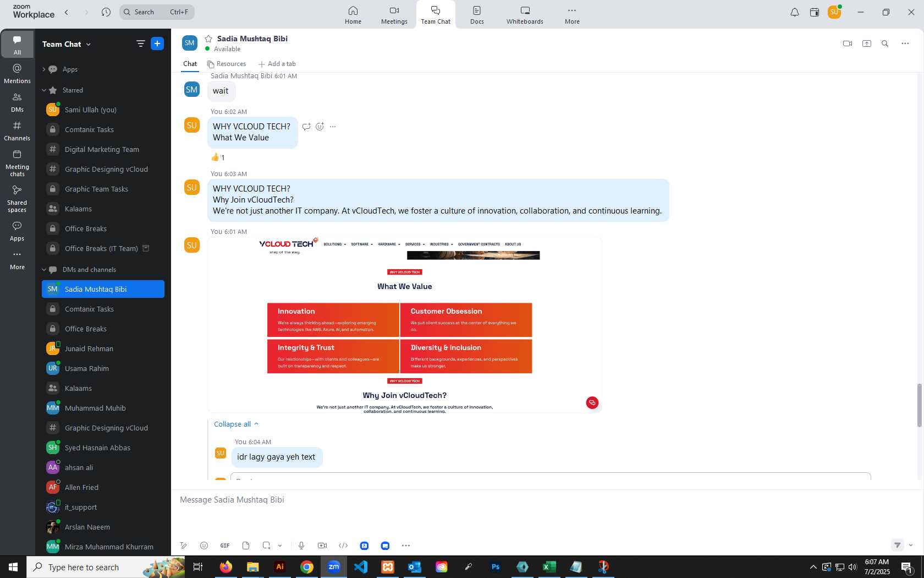Add emoji reaction to the message
Image resolution: width=924 pixels, height=578 pixels.
pos(320,127)
